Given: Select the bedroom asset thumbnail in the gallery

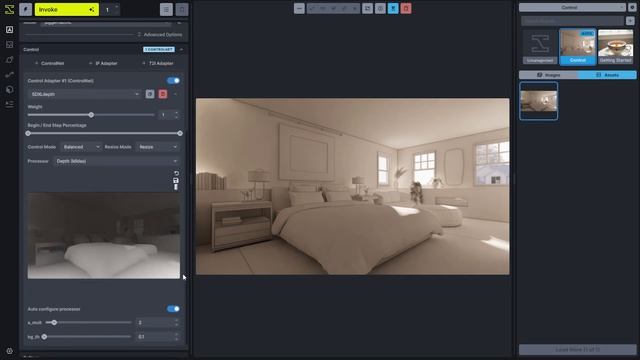Looking at the screenshot, I should pyautogui.click(x=539, y=101).
